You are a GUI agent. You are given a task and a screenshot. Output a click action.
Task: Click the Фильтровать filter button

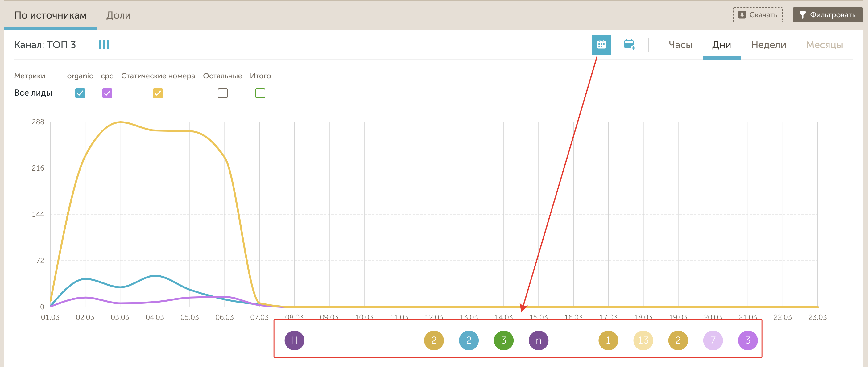click(x=828, y=15)
